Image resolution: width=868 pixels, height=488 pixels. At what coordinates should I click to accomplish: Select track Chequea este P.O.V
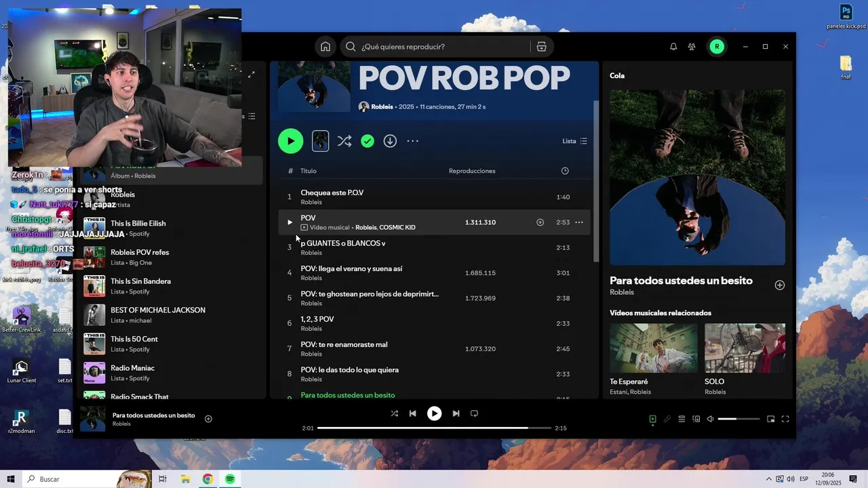pyautogui.click(x=434, y=197)
